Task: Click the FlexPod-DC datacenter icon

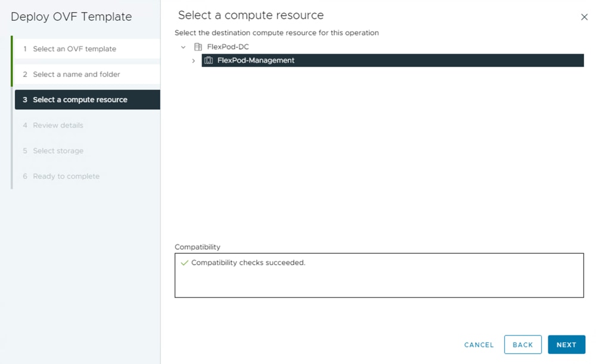Action: pyautogui.click(x=198, y=47)
